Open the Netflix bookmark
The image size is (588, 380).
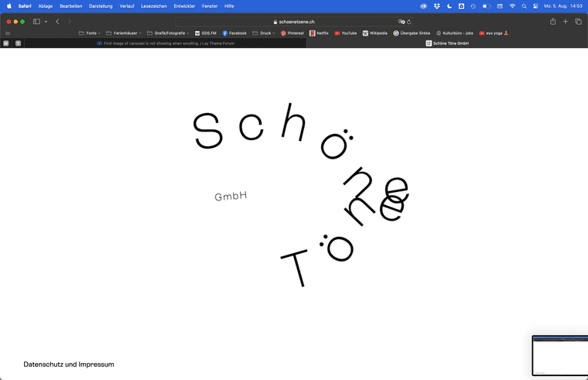[319, 33]
